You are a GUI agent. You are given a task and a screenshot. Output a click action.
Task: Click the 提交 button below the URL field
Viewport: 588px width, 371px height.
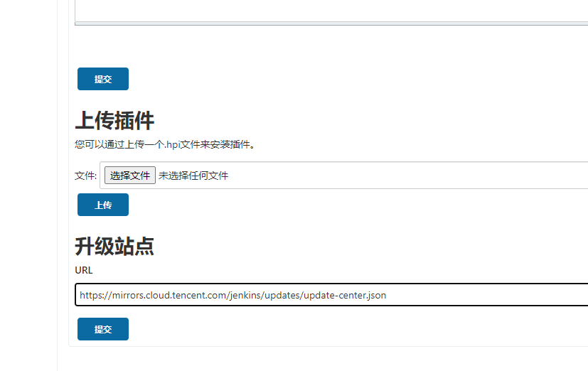103,329
